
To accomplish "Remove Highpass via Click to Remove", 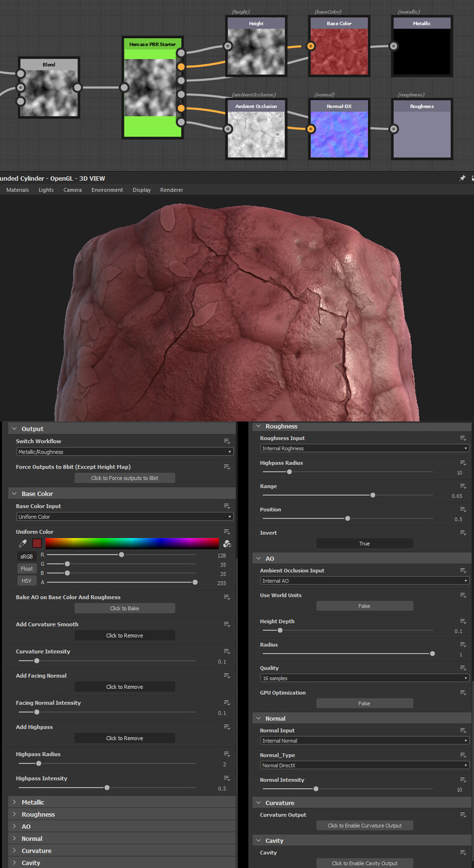I will pyautogui.click(x=125, y=738).
